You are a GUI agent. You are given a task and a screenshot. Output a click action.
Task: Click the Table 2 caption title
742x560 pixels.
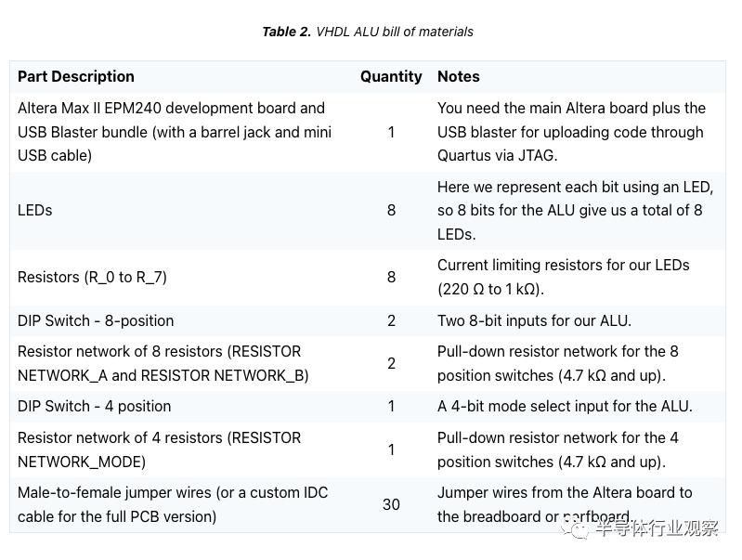click(x=368, y=32)
